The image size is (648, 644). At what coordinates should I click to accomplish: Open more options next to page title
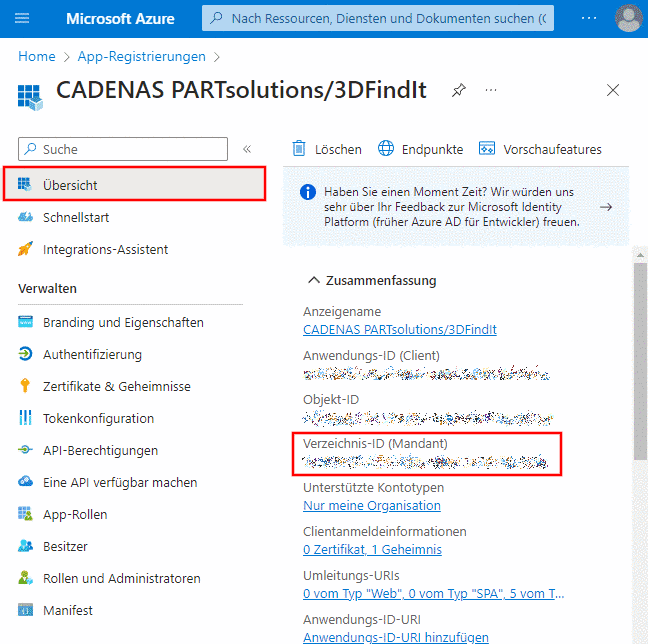pyautogui.click(x=491, y=90)
